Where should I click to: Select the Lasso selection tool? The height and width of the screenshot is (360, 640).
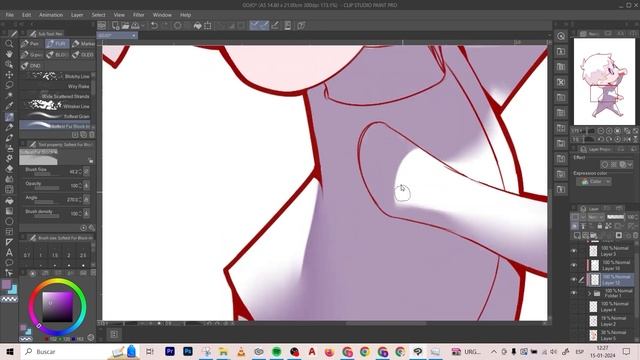(9, 85)
